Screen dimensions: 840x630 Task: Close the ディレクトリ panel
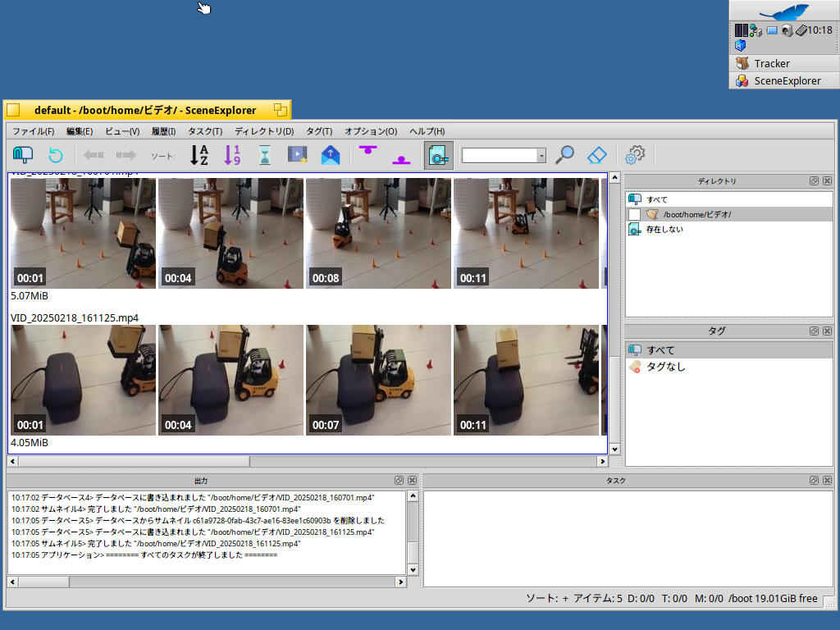(827, 181)
